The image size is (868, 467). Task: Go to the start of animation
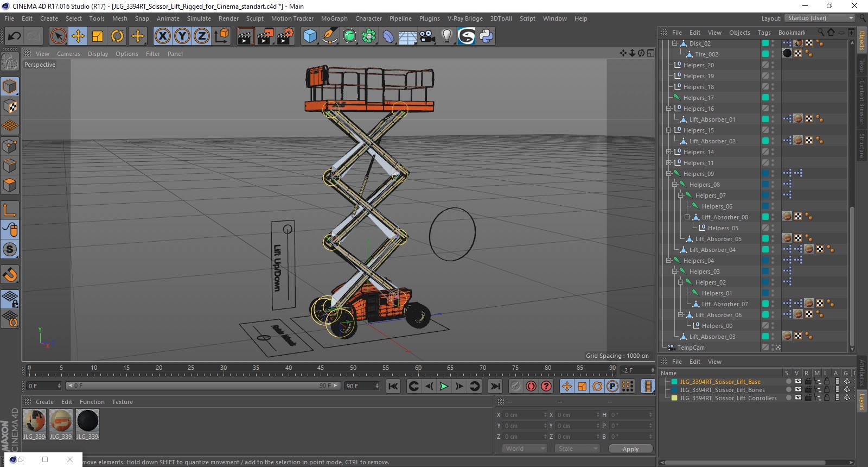(393, 386)
